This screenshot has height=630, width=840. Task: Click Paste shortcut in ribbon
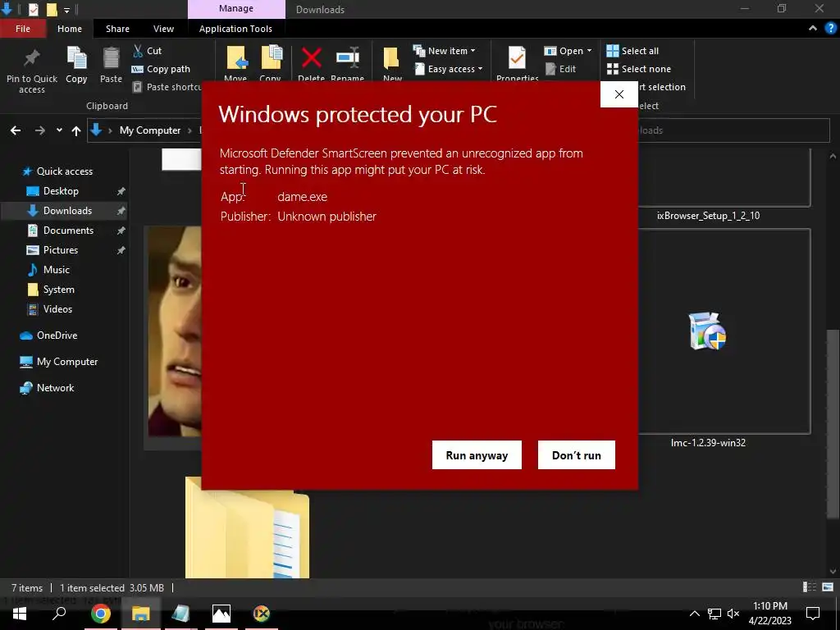167,87
